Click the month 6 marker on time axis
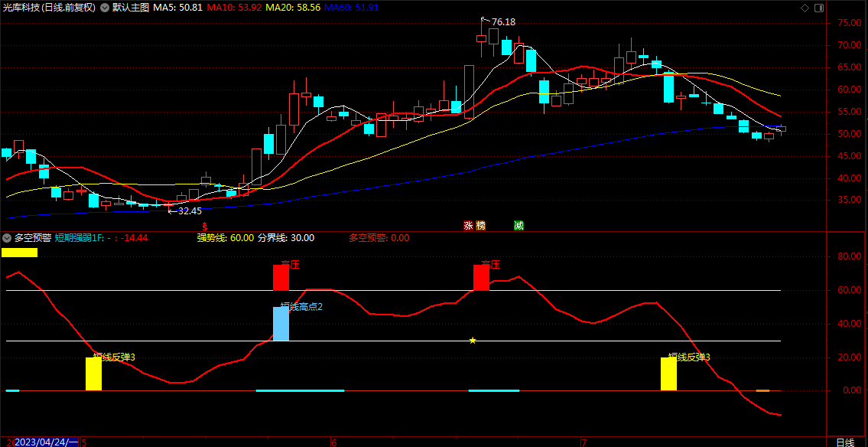This screenshot has height=447, width=868. [x=333, y=442]
